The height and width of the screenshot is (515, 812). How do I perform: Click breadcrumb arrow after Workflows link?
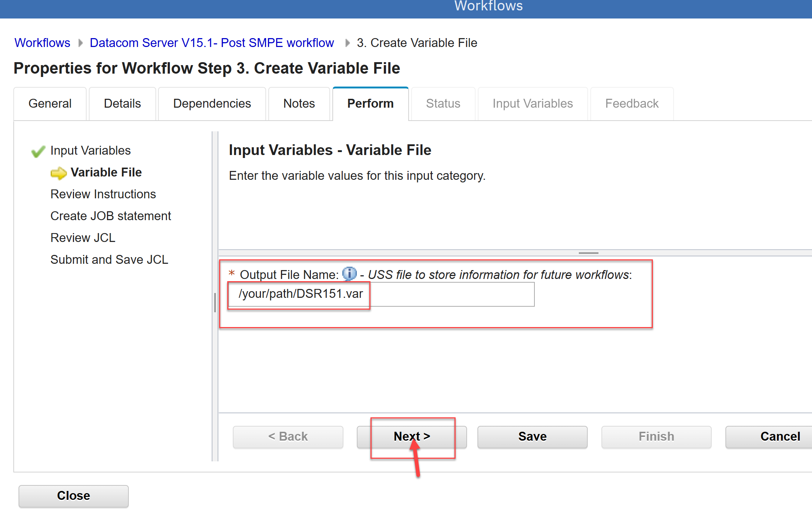(80, 43)
